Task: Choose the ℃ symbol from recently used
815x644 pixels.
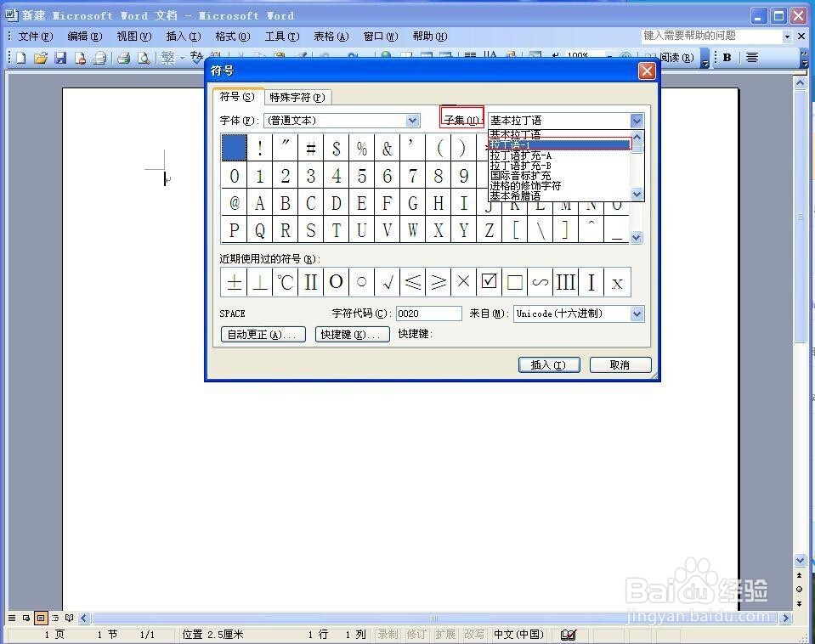Action: tap(285, 282)
